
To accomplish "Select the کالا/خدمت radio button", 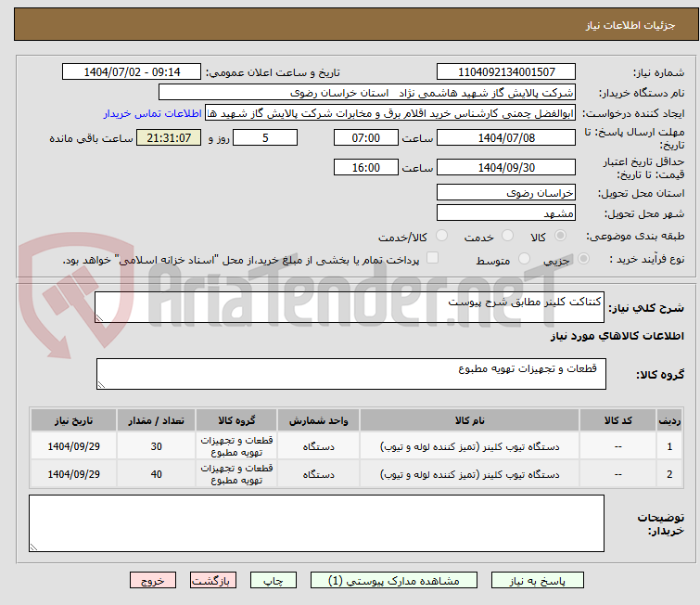I will tap(441, 236).
